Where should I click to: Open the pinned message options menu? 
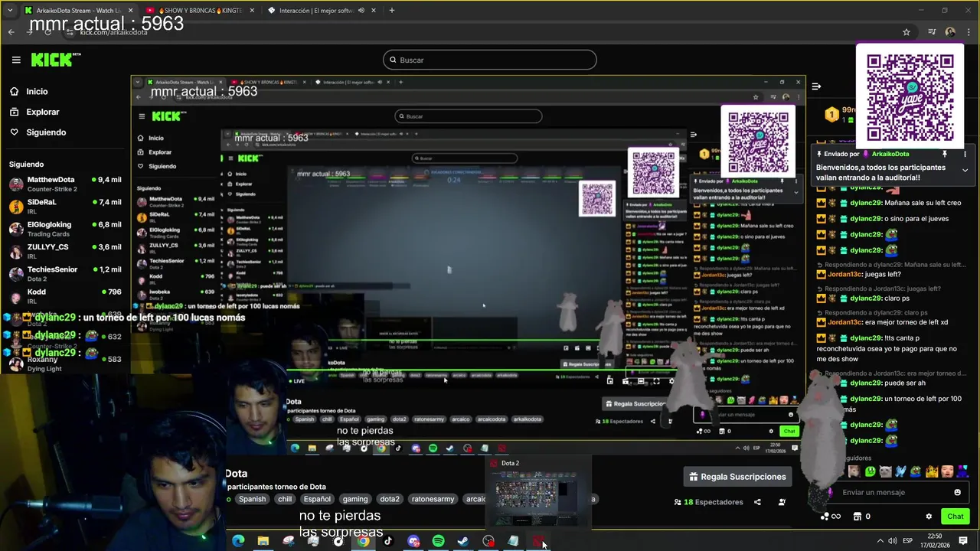tap(965, 154)
